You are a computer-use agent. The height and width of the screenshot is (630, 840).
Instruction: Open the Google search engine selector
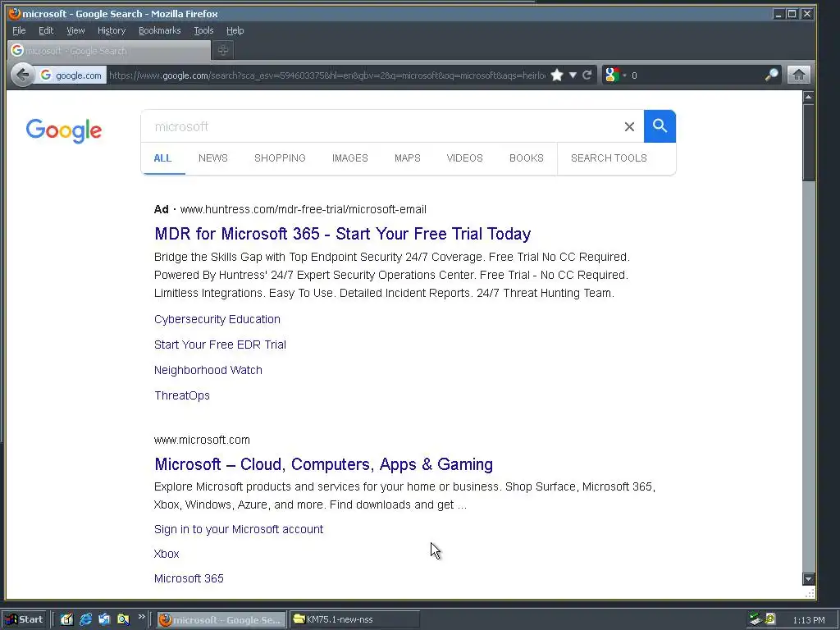click(x=614, y=75)
